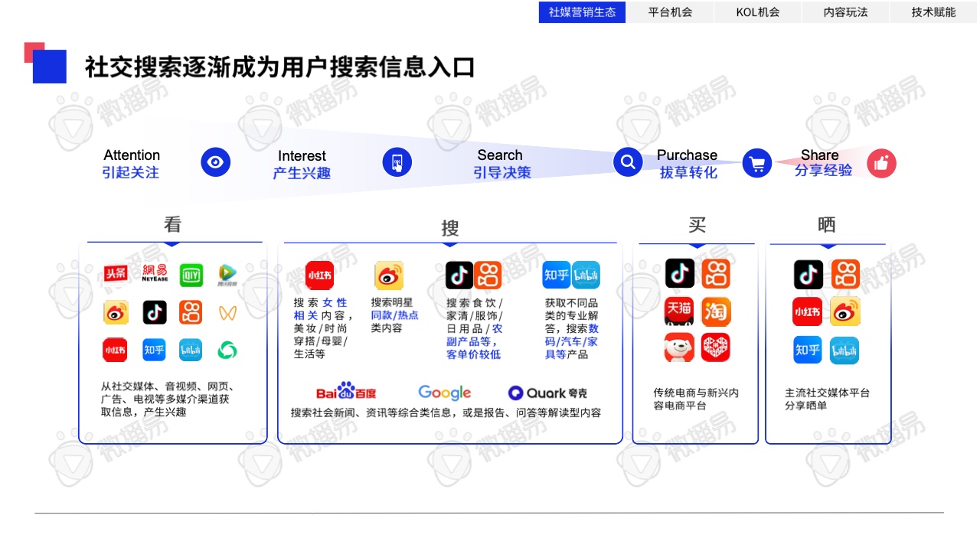Click the orange butterfly-shaped W icon
The width and height of the screenshot is (980, 551).
coord(227,313)
